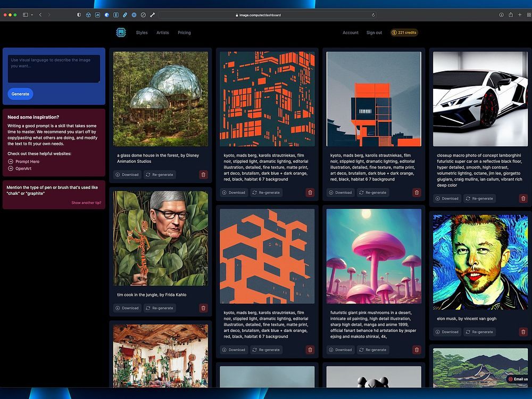This screenshot has height=399, width=532.
Task: Re-generate the tim cook jungle image
Action: click(160, 308)
